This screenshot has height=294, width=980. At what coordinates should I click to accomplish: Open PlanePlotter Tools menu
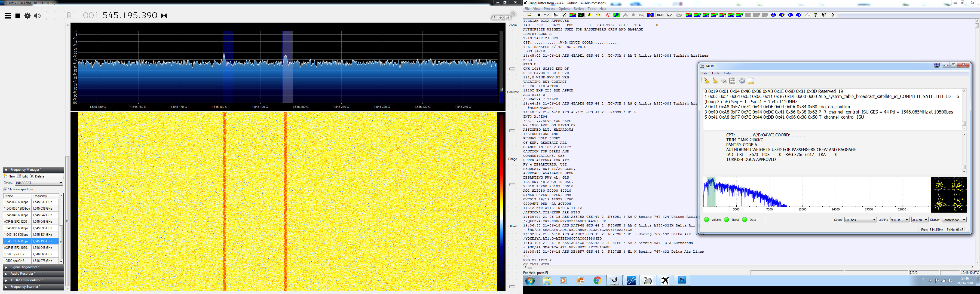click(592, 9)
